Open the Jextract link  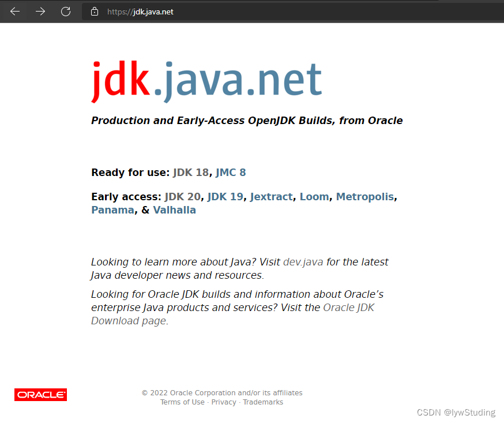[271, 197]
